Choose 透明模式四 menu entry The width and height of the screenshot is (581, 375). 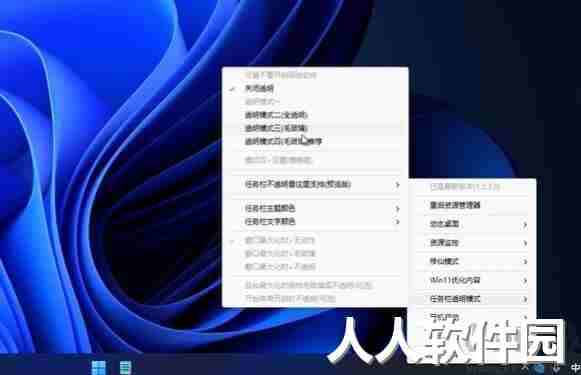pyautogui.click(x=315, y=141)
